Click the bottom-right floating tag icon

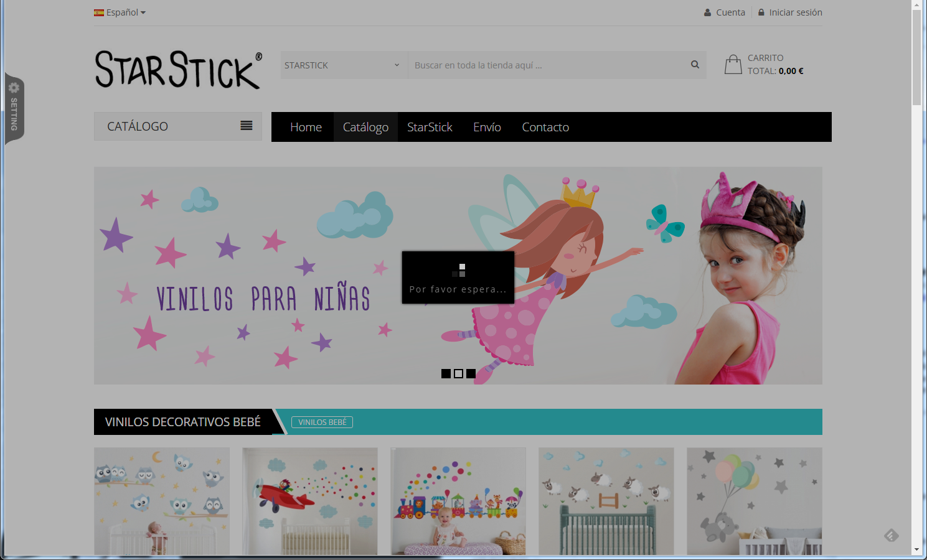click(892, 535)
